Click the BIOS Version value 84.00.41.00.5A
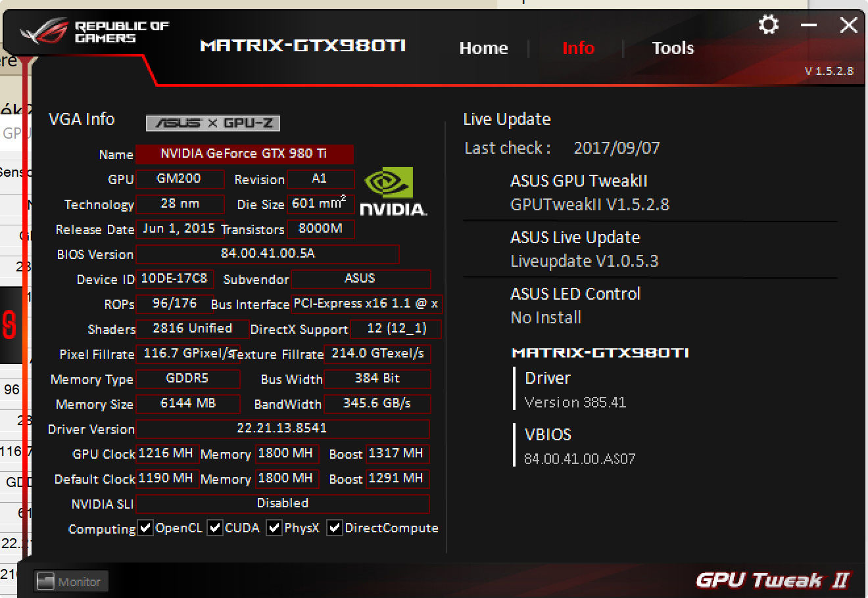The image size is (868, 598). tap(268, 254)
